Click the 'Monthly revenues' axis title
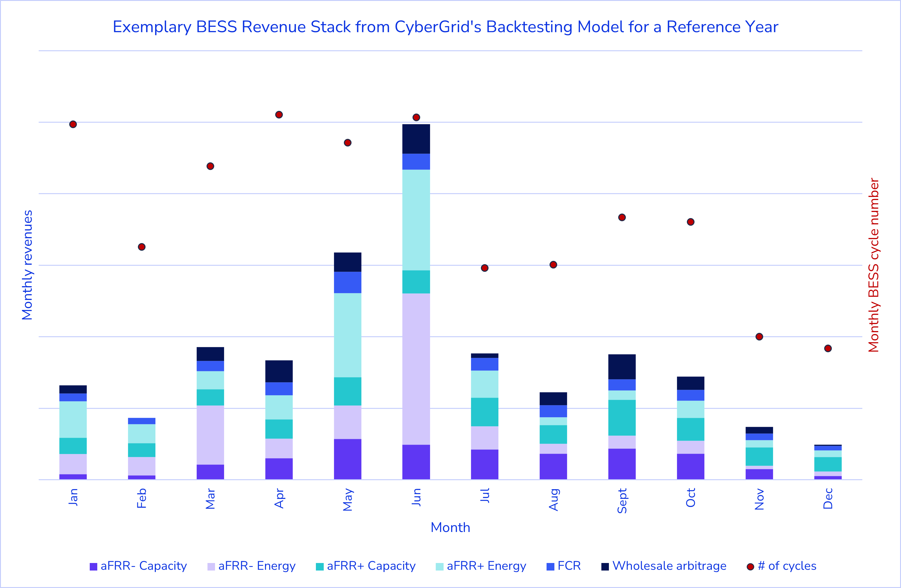901x588 pixels. click(27, 265)
